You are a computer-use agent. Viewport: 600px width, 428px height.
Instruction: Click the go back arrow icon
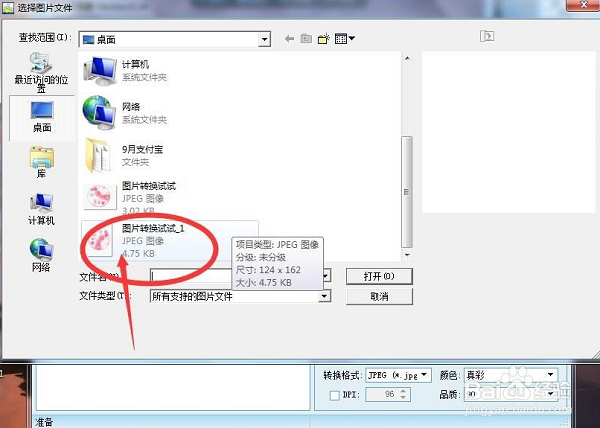290,39
